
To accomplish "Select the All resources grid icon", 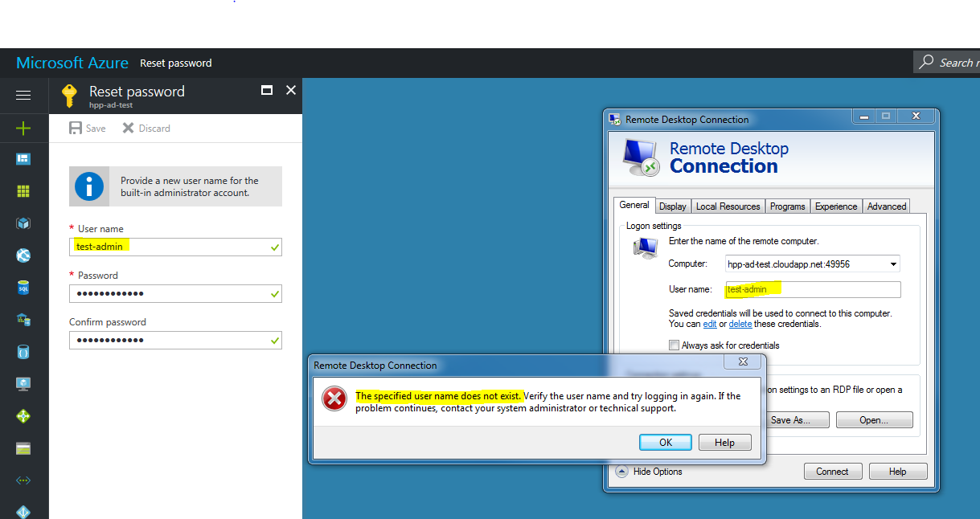I will 23,191.
